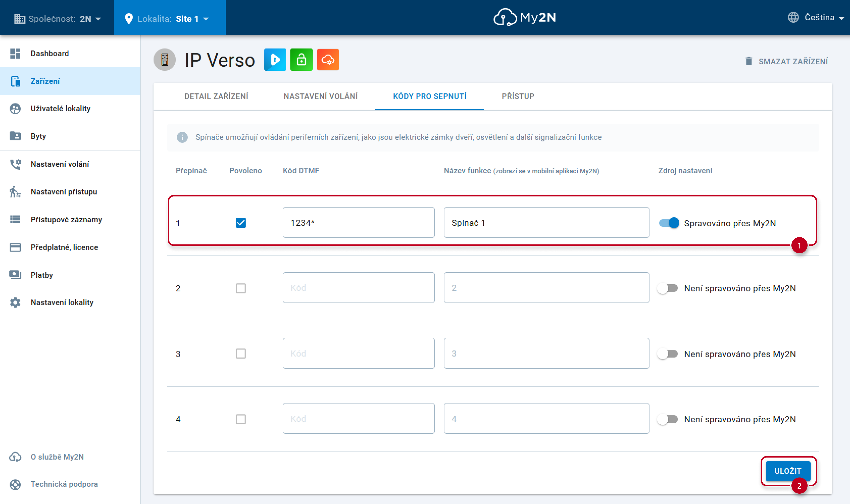Click the Dashboard icon in sidebar
850x504 pixels.
coord(15,53)
